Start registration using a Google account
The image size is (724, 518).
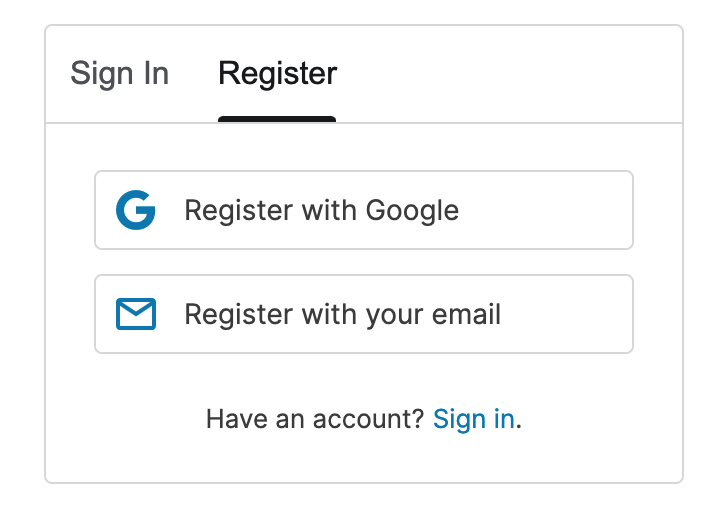pyautogui.click(x=364, y=210)
